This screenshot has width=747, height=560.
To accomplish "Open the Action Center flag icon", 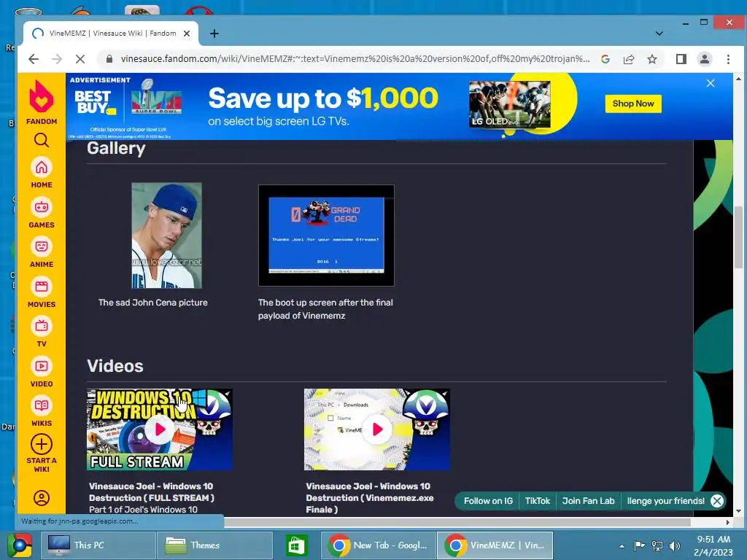I will (x=639, y=545).
